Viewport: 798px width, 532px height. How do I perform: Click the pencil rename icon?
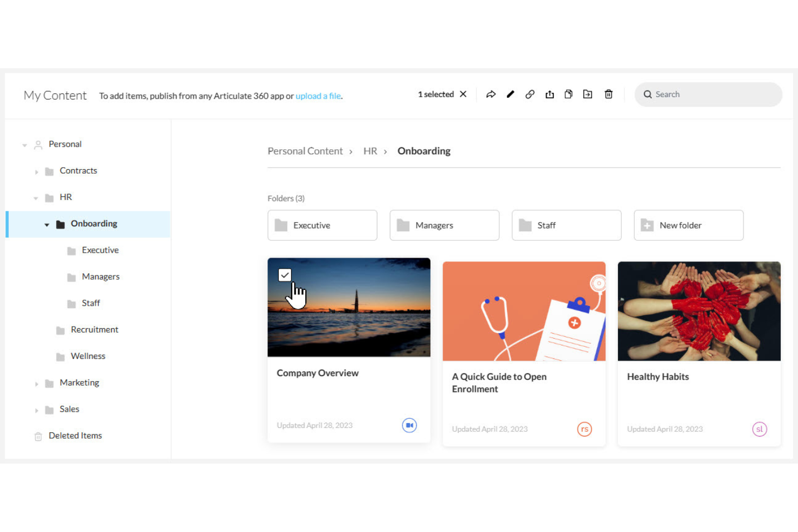510,94
